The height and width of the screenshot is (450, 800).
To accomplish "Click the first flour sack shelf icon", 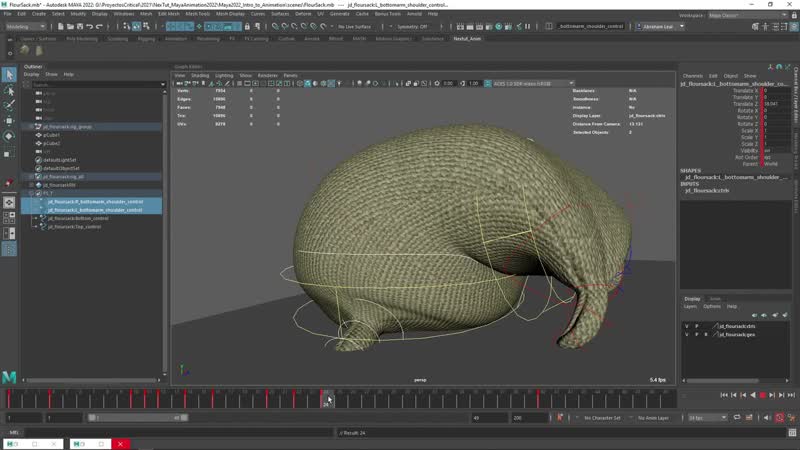I will [x=24, y=50].
